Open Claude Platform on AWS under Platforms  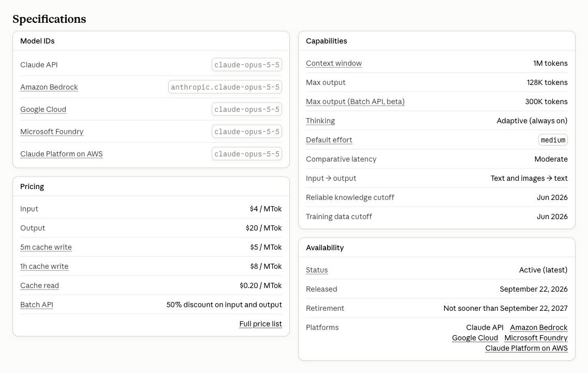(x=526, y=348)
